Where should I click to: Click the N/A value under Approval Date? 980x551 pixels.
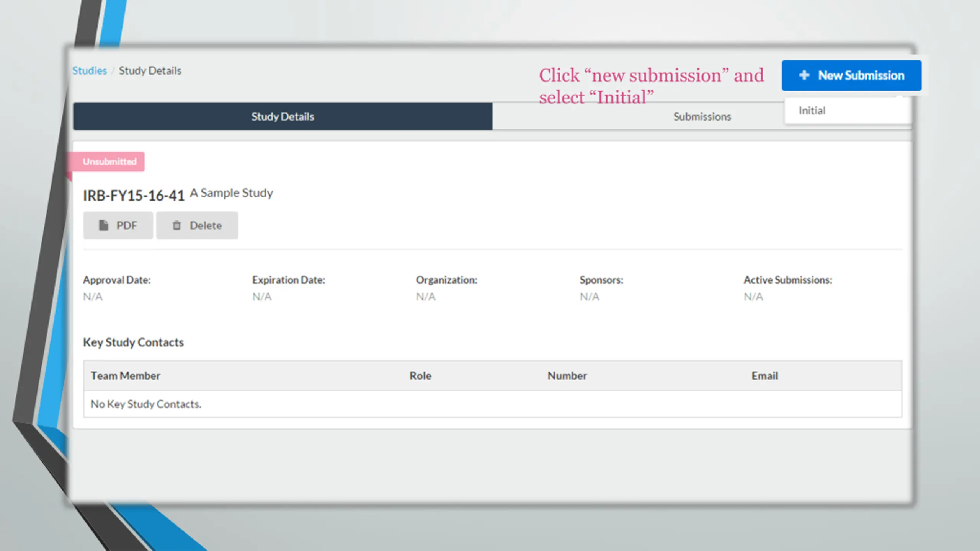[x=93, y=297]
